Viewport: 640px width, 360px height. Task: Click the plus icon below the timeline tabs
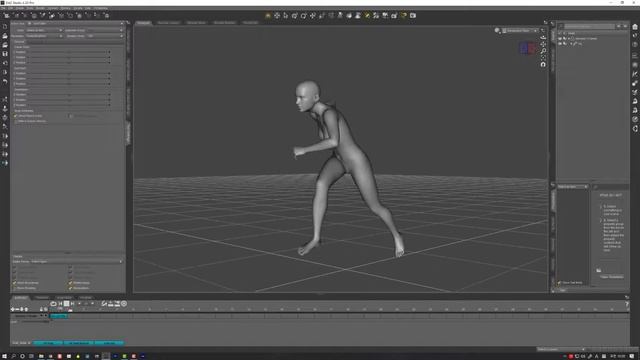[13, 309]
